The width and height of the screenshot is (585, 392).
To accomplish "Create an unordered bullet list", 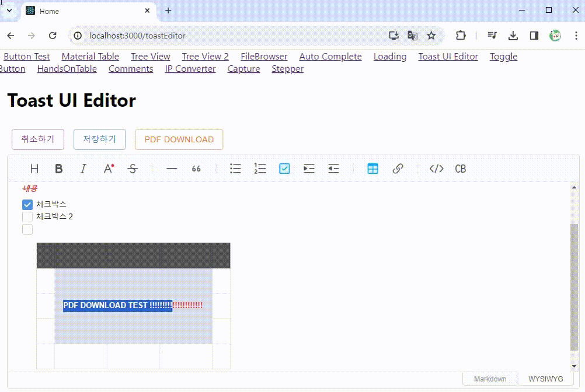I will click(x=235, y=169).
